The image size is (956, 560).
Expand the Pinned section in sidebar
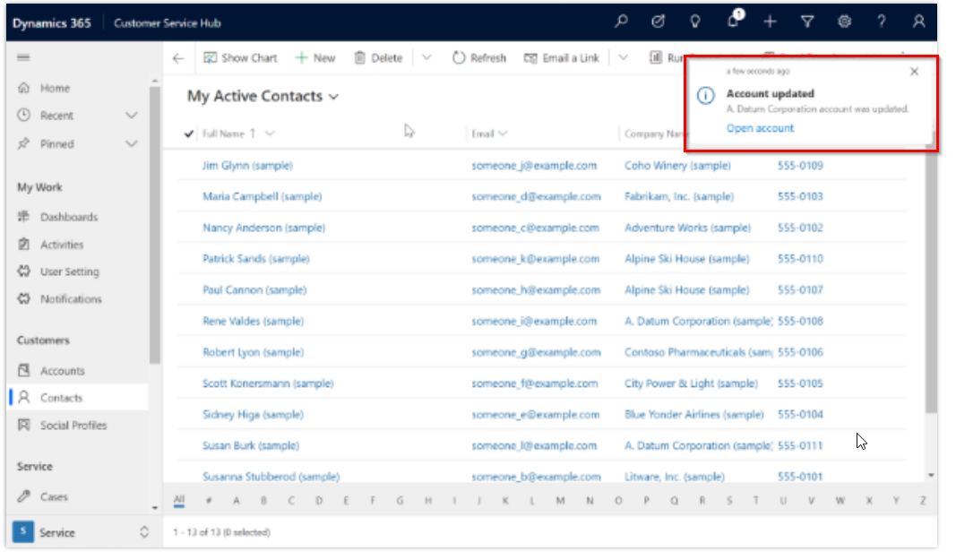[x=132, y=143]
